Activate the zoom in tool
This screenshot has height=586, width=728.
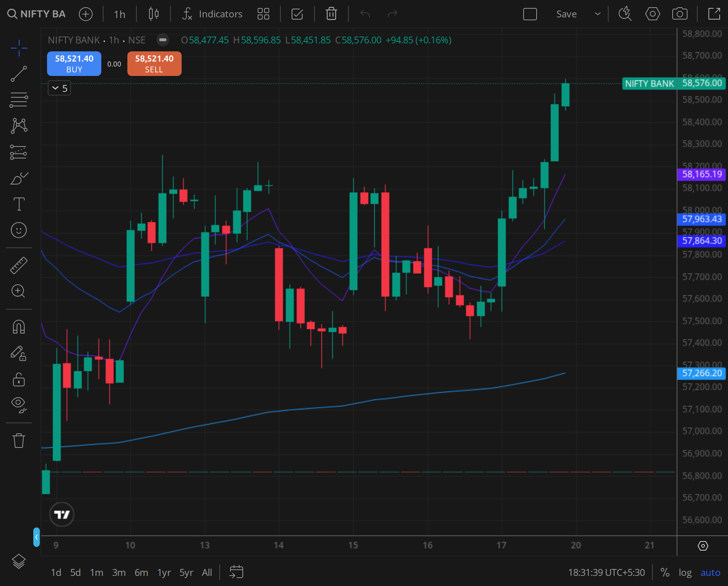[x=19, y=291]
